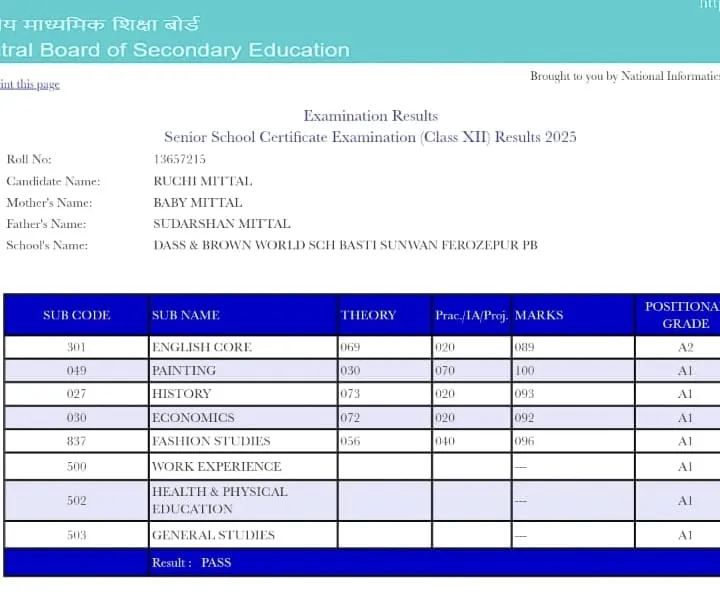
Task: Click the DASS & BROWN WORLD school name
Action: click(345, 245)
